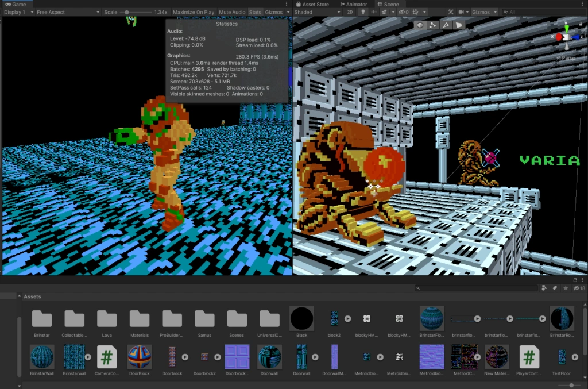Screen dimensions: 588x389
Task: Toggle the Stats overlay button
Action: point(255,12)
